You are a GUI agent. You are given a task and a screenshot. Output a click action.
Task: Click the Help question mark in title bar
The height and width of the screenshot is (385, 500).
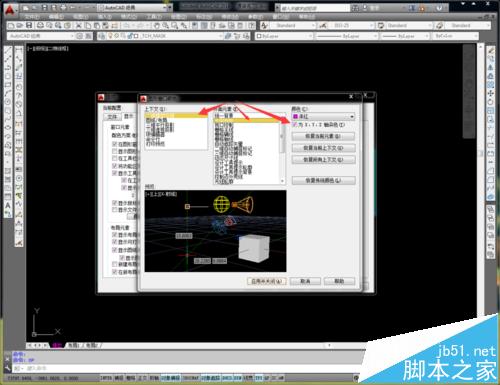click(x=440, y=8)
